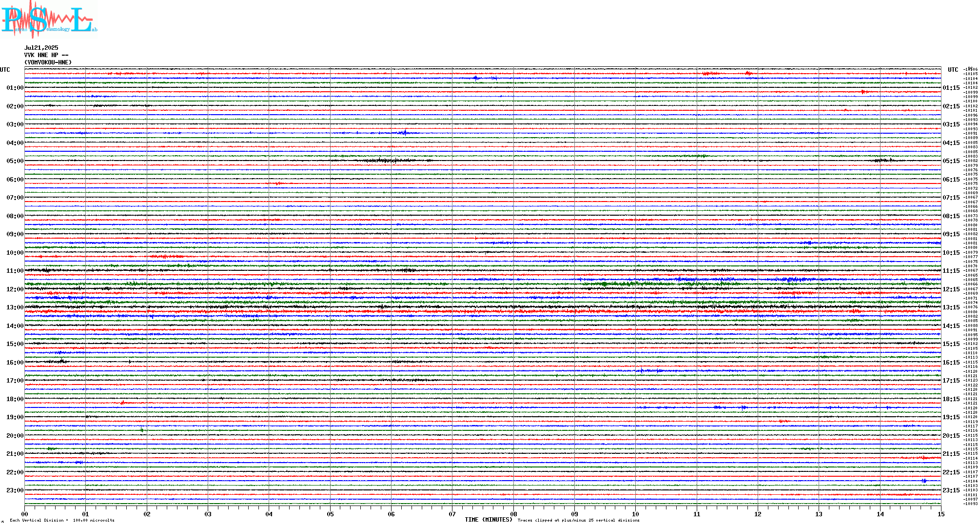Select the 07:15 end-time label
980x527 pixels.
click(x=951, y=198)
